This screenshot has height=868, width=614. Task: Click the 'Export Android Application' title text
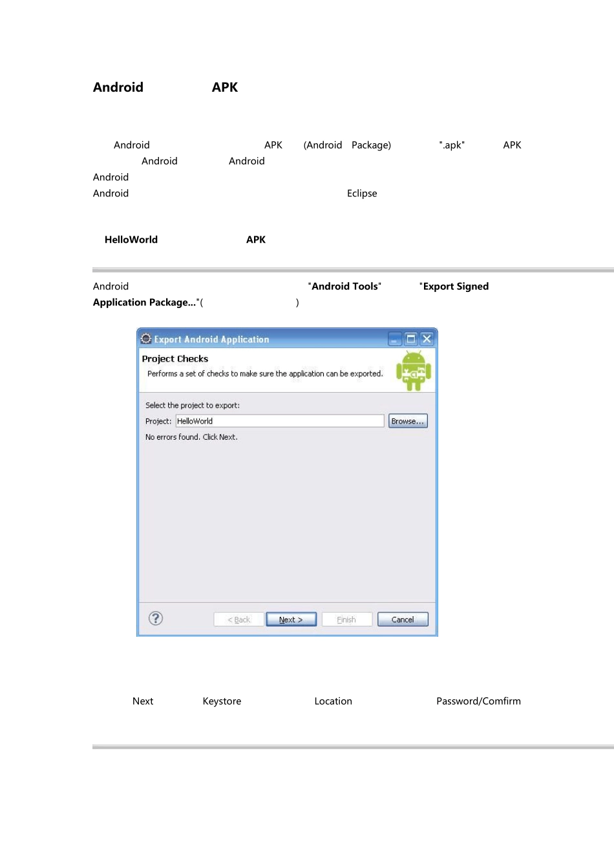tap(211, 339)
